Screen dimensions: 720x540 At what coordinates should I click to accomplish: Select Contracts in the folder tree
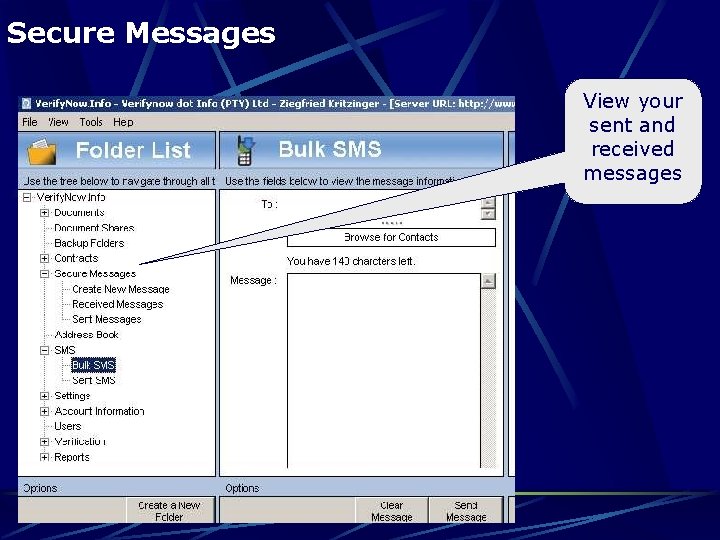pyautogui.click(x=76, y=258)
